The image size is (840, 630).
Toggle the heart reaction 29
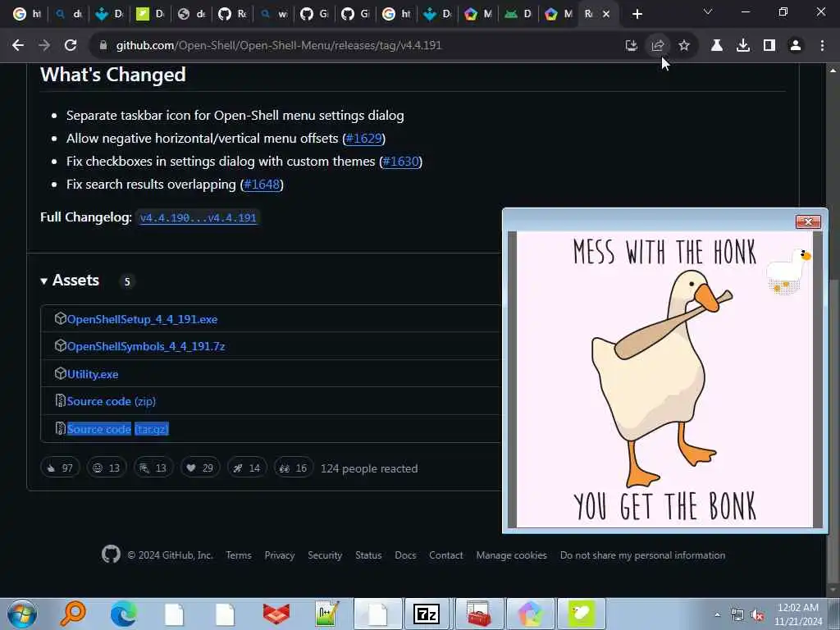click(200, 468)
